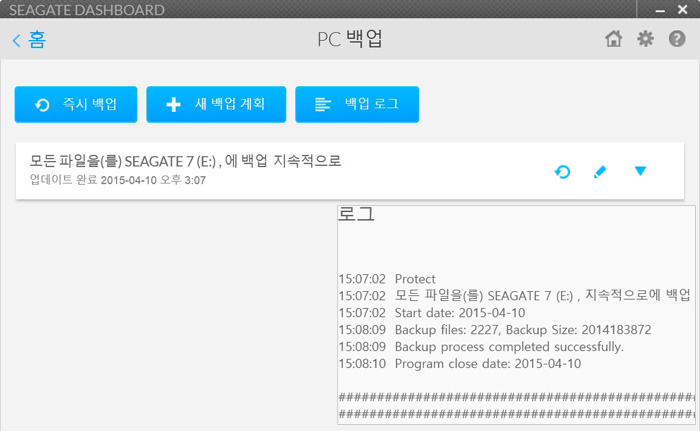The image size is (700, 431).
Task: Click log line 모든 파일을(를) SEAGATE 7 (E:)
Action: pos(514,296)
